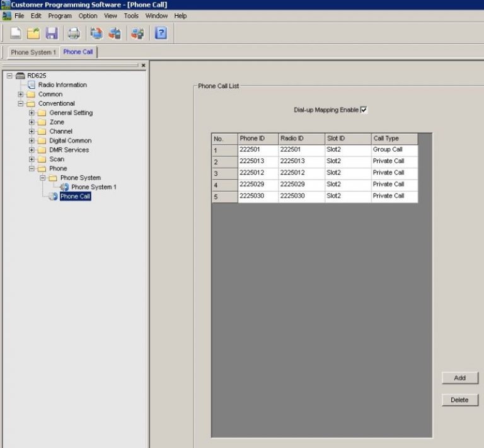Expand the Digital Common folder

point(32,141)
